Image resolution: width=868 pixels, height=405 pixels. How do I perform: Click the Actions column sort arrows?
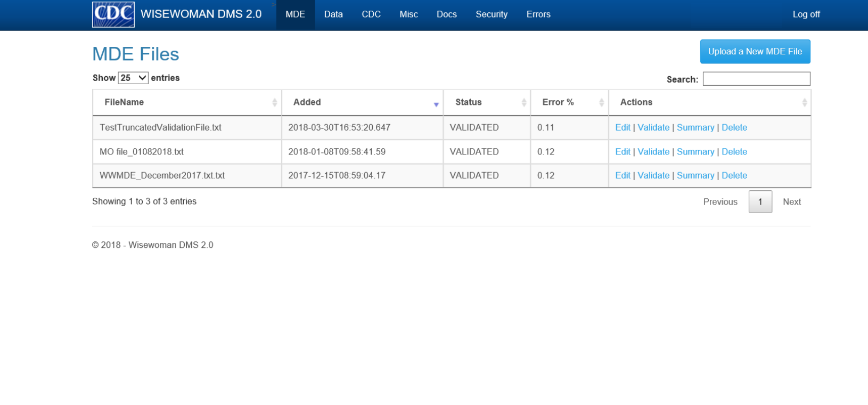804,102
